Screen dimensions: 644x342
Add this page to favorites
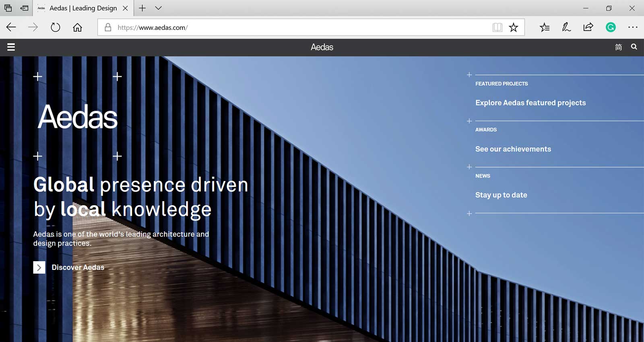(x=513, y=27)
